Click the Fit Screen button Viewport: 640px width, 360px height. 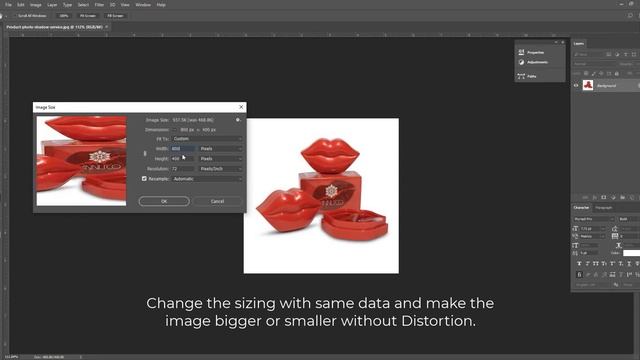(x=88, y=16)
